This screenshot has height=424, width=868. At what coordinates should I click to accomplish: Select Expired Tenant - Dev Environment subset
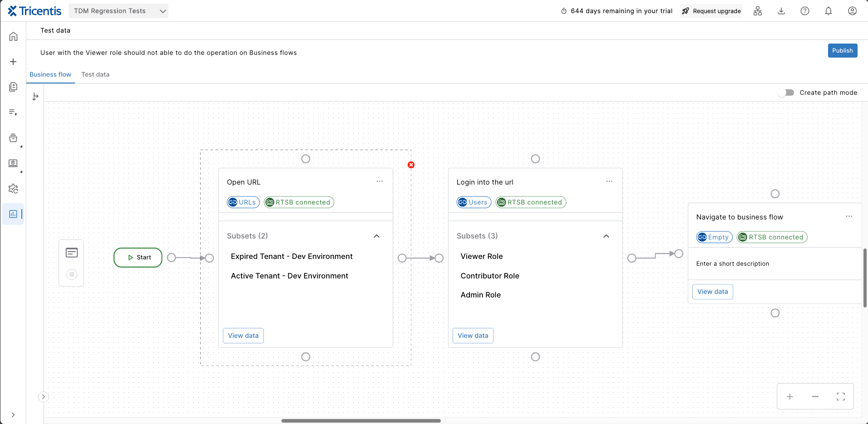[x=291, y=256]
